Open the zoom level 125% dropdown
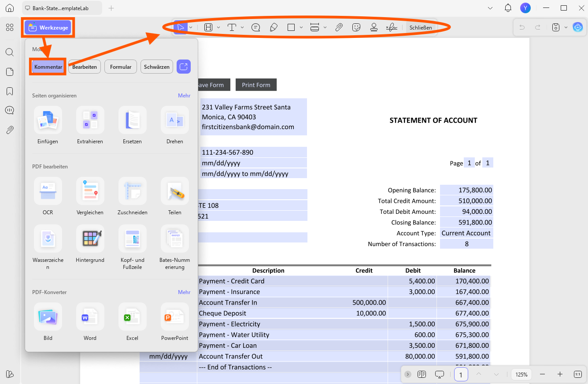This screenshot has height=384, width=588. 521,374
